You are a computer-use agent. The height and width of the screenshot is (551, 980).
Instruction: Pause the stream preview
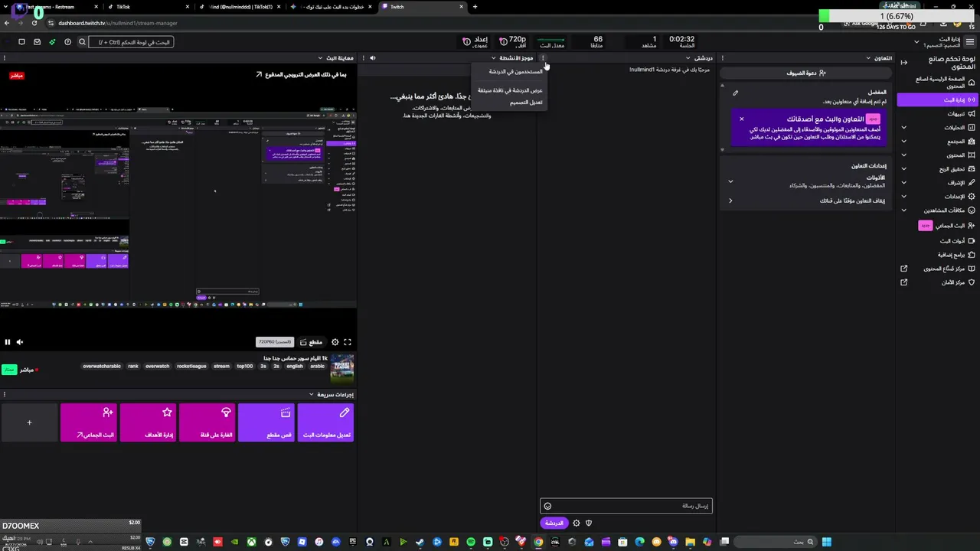click(x=8, y=342)
